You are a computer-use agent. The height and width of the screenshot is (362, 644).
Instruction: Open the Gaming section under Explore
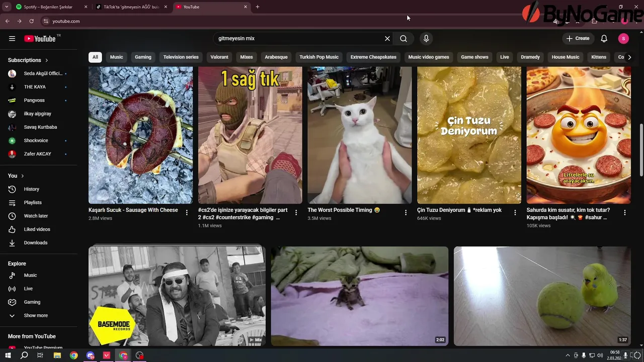(39, 302)
